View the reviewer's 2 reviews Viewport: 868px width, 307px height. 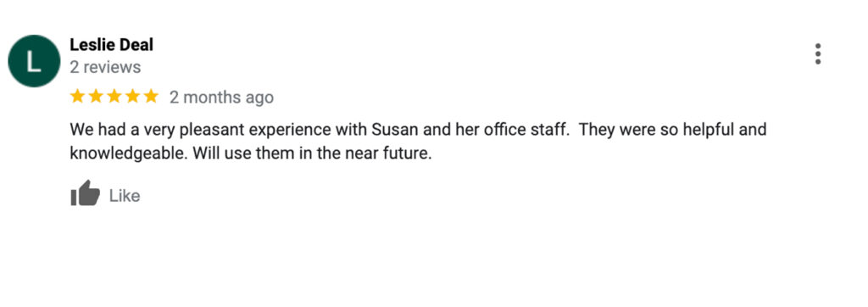tap(105, 68)
